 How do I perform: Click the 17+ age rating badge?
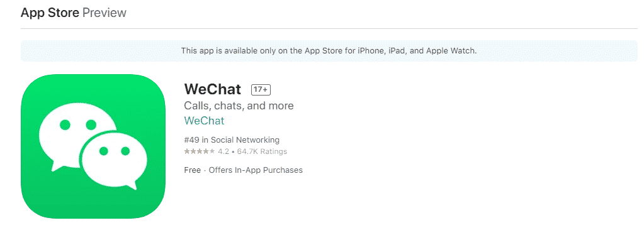pyautogui.click(x=261, y=89)
